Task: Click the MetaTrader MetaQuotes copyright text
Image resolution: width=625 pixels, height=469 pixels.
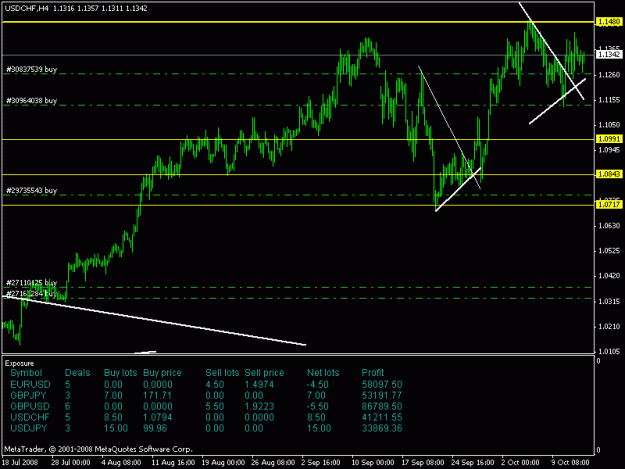Action: tap(98, 449)
